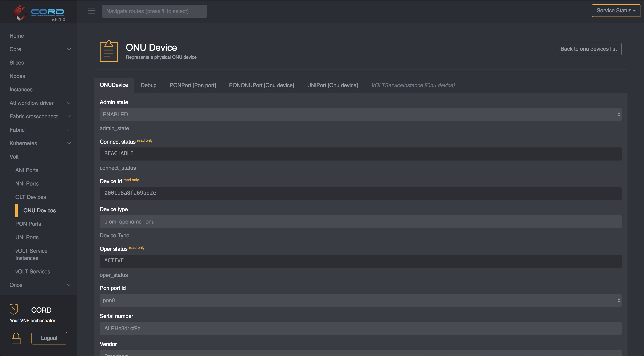This screenshot has width=644, height=356.
Task: Expand the Fabric crossconnect chevron
Action: pyautogui.click(x=69, y=117)
